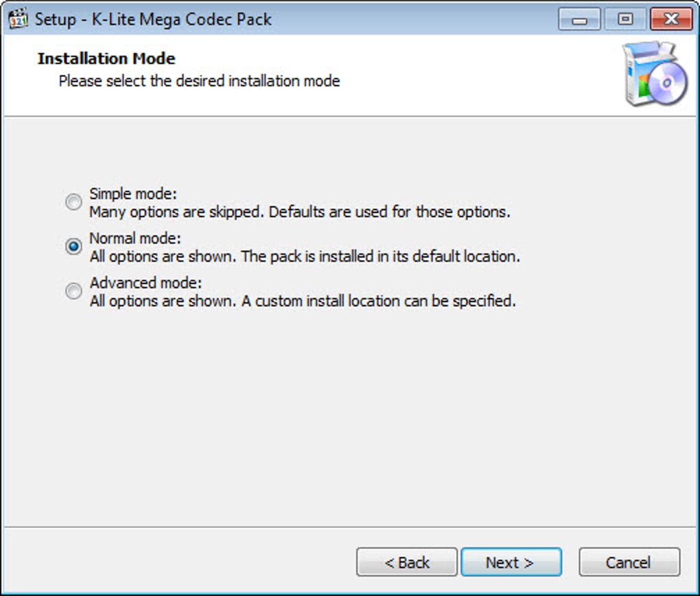
Task: Click the "Normal mode:" label text
Action: [135, 239]
